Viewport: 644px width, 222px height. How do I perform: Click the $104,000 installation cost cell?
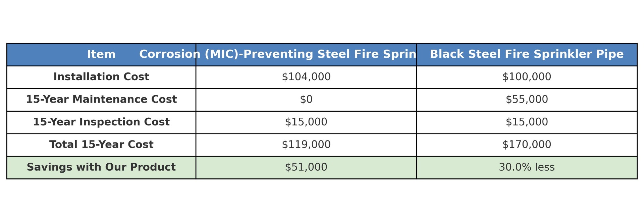(x=306, y=77)
